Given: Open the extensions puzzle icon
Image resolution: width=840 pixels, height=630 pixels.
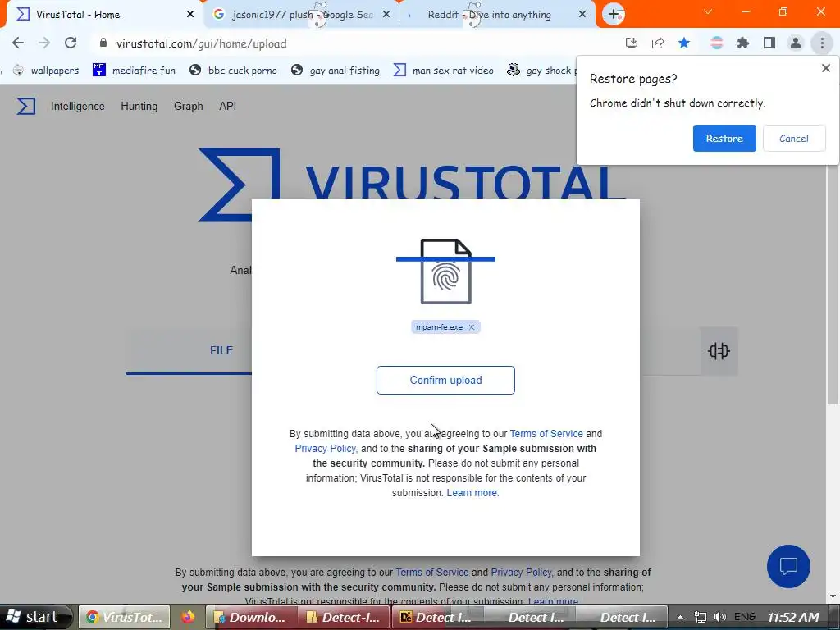Looking at the screenshot, I should click(x=743, y=43).
